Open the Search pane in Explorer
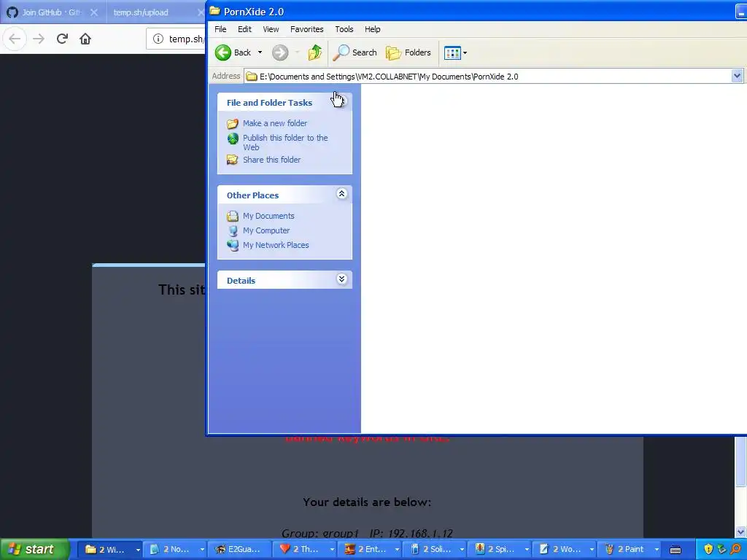This screenshot has width=747, height=560. pyautogui.click(x=355, y=52)
